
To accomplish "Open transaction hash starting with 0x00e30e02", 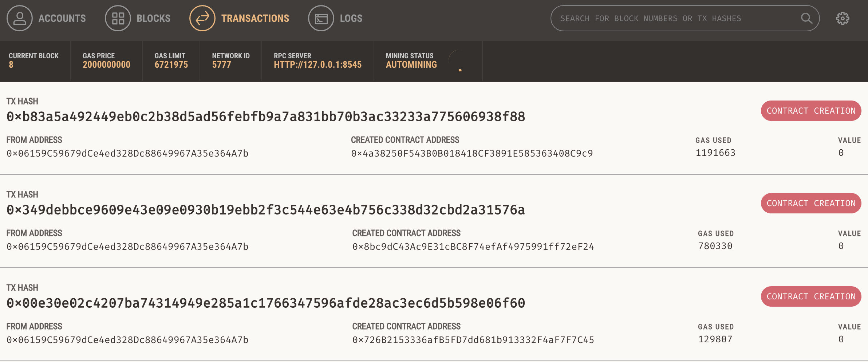I will click(x=266, y=303).
